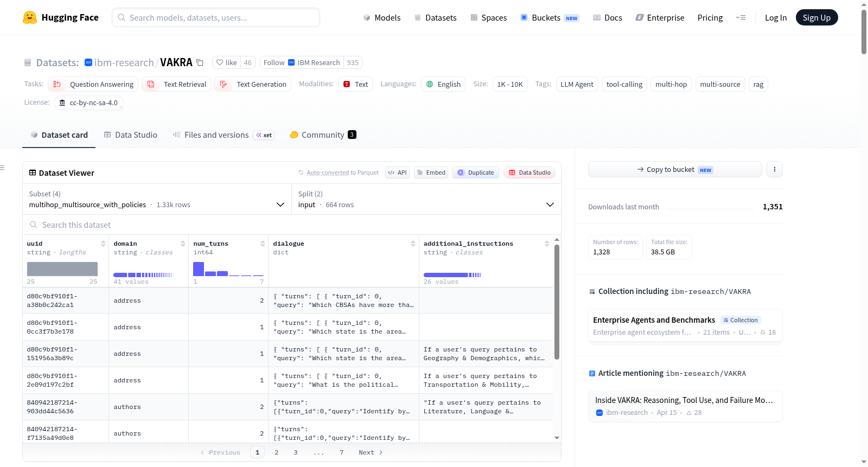Viewport: 868px width, 467px height.
Task: Click the sort icon on the dialogue column
Action: [413, 244]
